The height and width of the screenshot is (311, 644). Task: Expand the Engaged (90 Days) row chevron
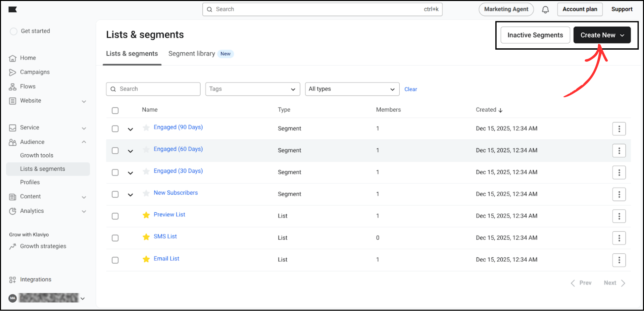[130, 128]
